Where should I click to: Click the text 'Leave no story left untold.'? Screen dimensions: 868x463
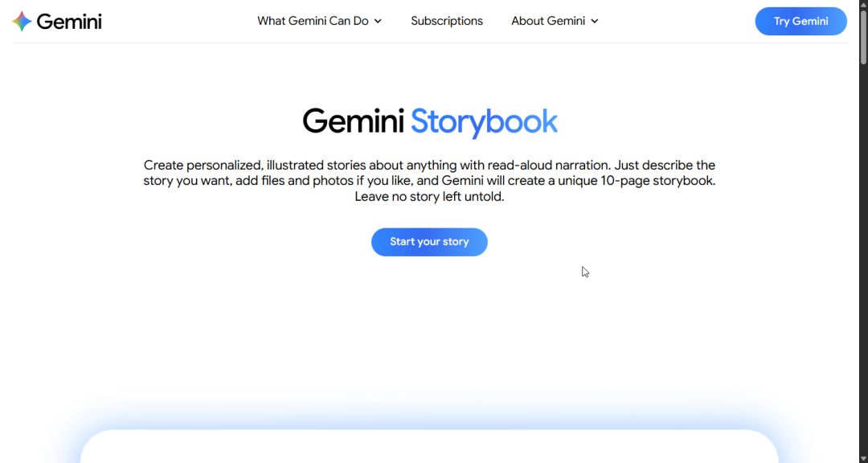[429, 197]
